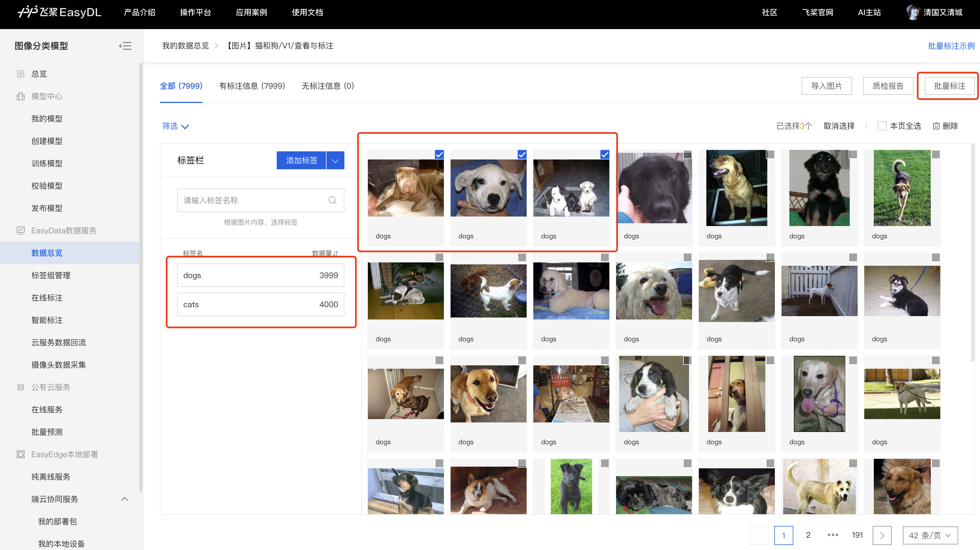Click the 总览 grid icon
The height and width of the screenshot is (550, 980).
click(x=20, y=74)
